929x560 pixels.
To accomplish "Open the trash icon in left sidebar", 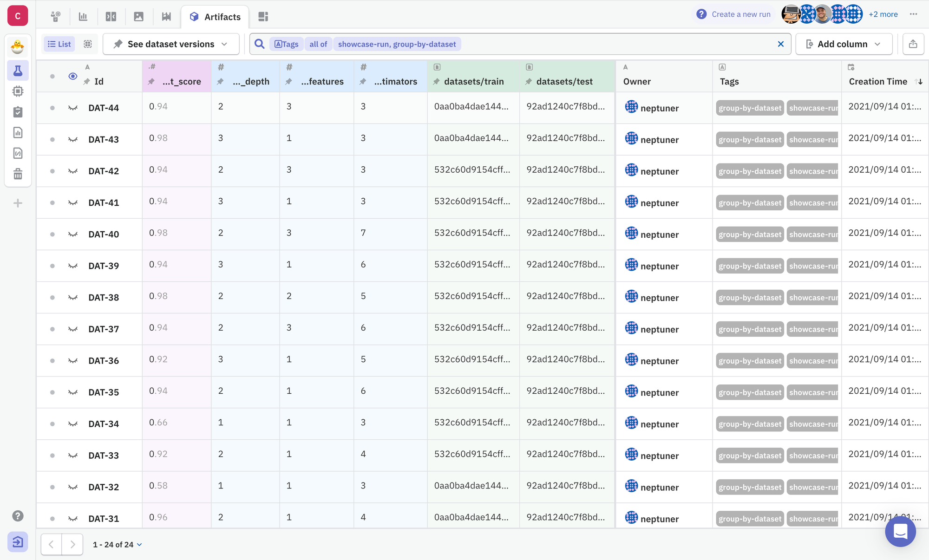I will point(18,174).
